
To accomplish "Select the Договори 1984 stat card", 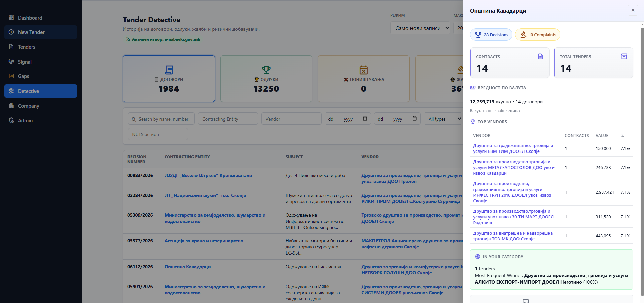I will (x=169, y=78).
